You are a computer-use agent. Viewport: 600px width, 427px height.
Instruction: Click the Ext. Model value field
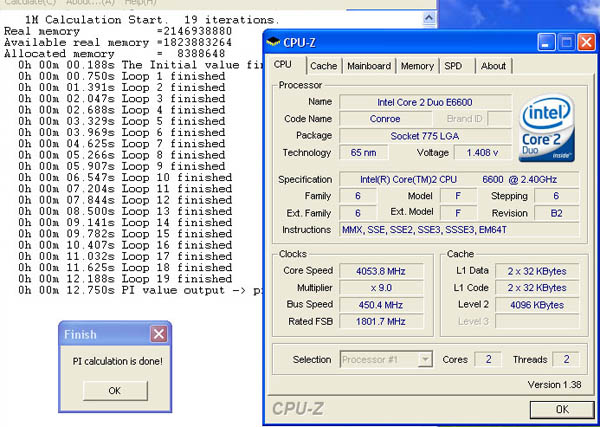click(458, 213)
